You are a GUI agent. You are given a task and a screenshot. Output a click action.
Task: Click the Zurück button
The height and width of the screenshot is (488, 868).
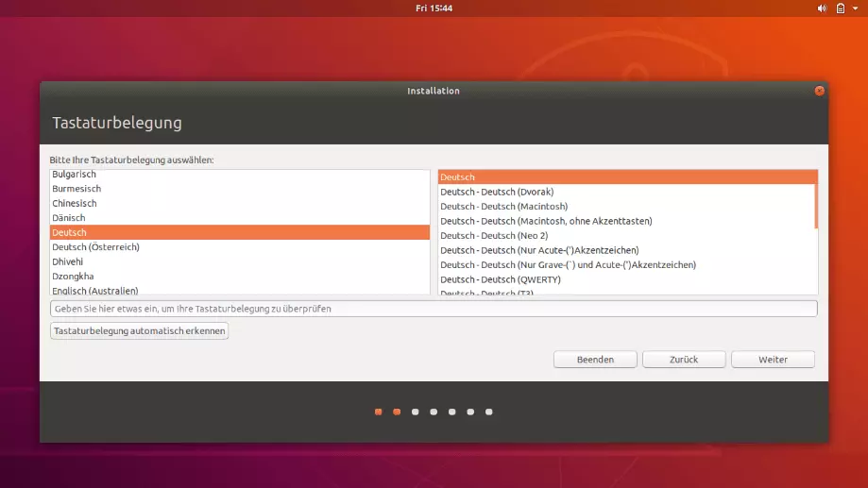coord(684,360)
